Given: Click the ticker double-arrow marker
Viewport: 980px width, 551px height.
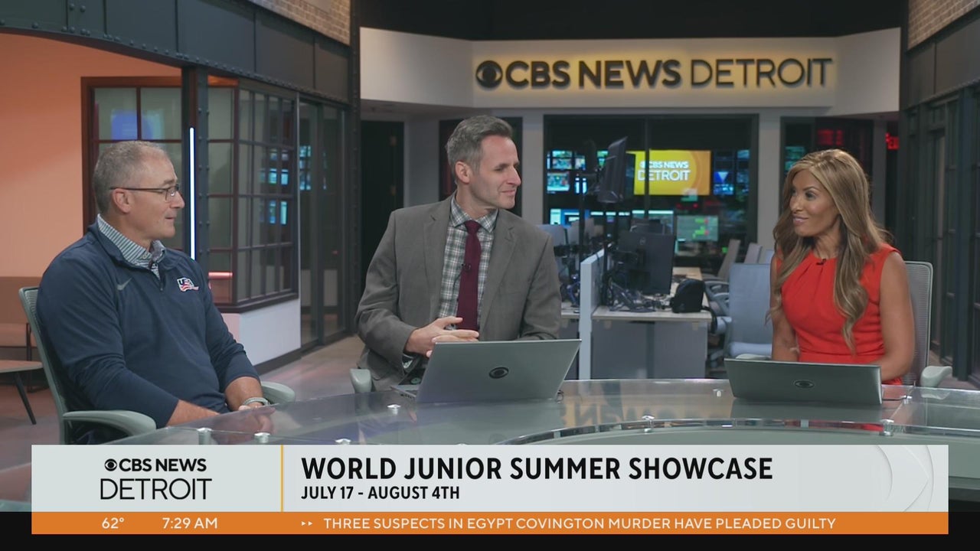Looking at the screenshot, I should click(x=307, y=523).
